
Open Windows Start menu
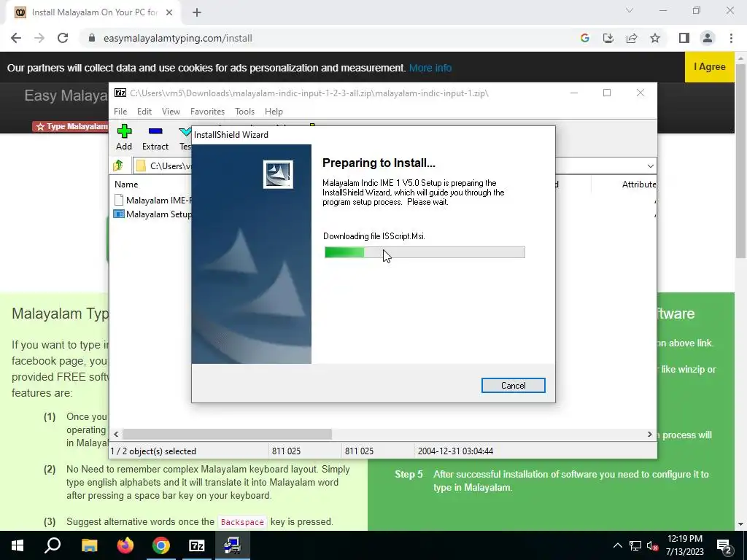coord(18,545)
